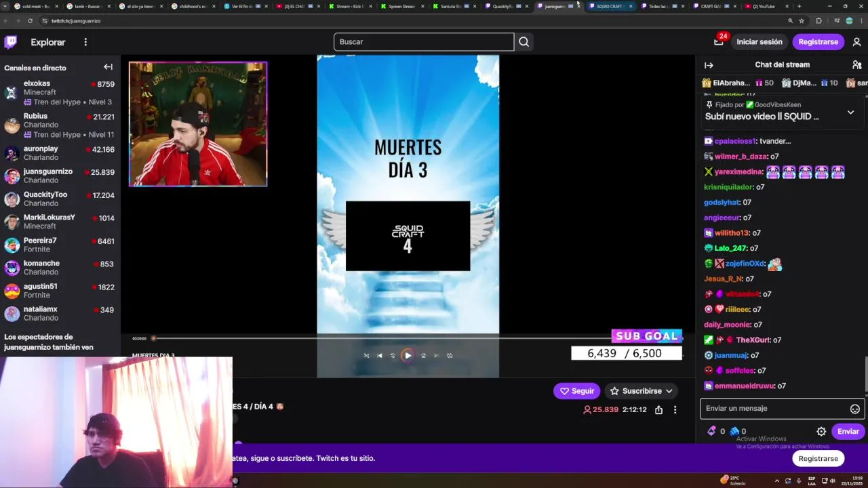Viewport: 868px width, 488px height.
Task: Open komanche channel in sidebar
Action: (x=60, y=267)
